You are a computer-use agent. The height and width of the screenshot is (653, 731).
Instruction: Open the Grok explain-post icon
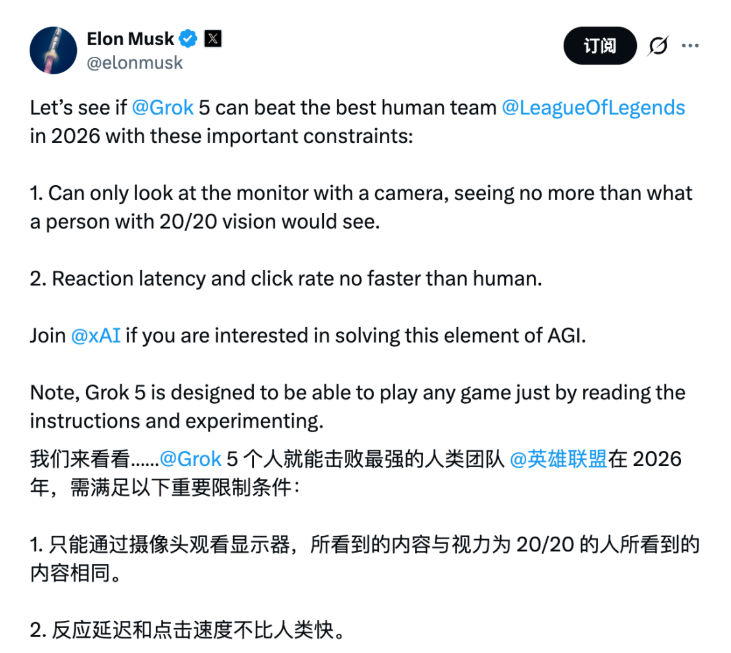click(658, 46)
